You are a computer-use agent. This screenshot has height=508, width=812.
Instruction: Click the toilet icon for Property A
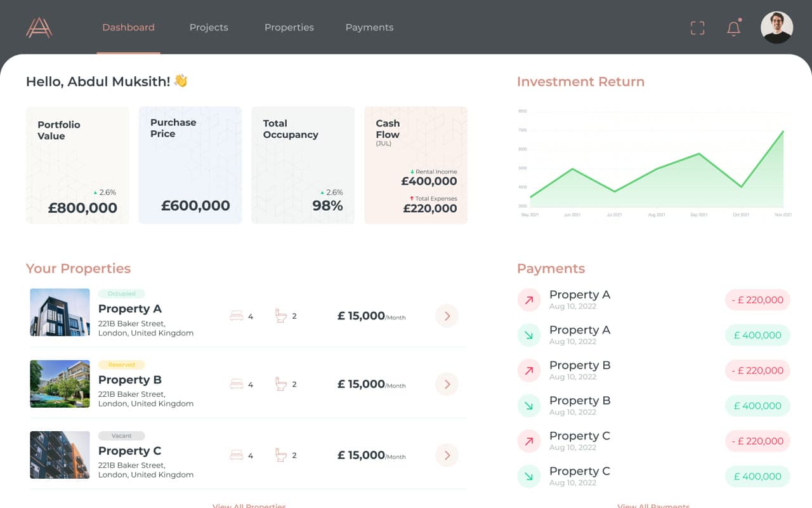click(281, 316)
